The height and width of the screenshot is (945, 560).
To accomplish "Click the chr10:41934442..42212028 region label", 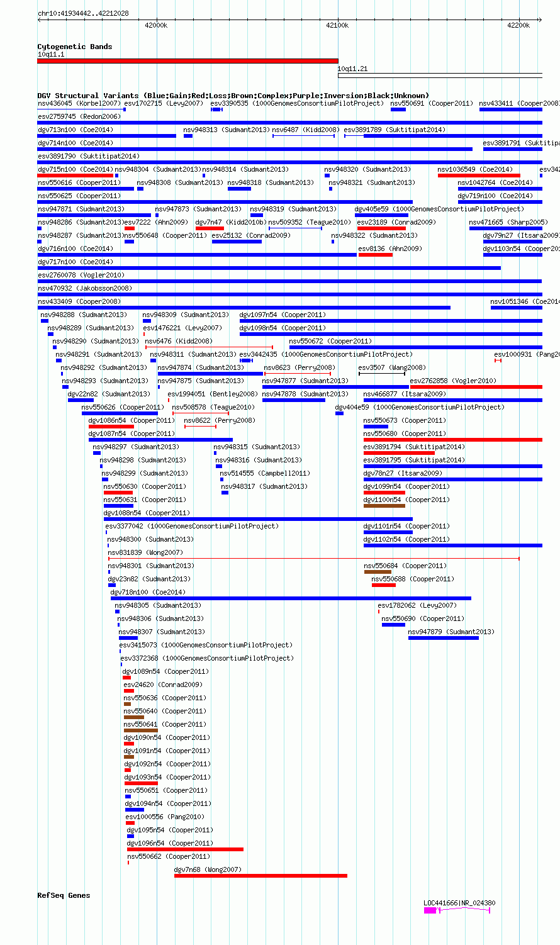I will point(83,13).
